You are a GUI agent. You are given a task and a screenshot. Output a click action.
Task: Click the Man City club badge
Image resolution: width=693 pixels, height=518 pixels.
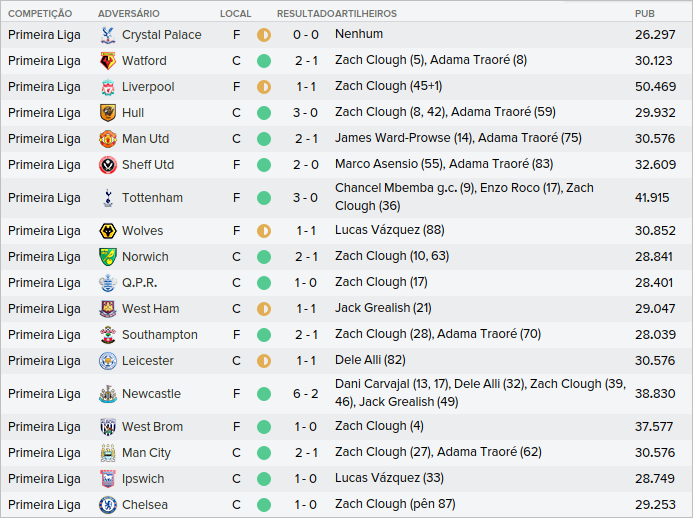(x=107, y=453)
